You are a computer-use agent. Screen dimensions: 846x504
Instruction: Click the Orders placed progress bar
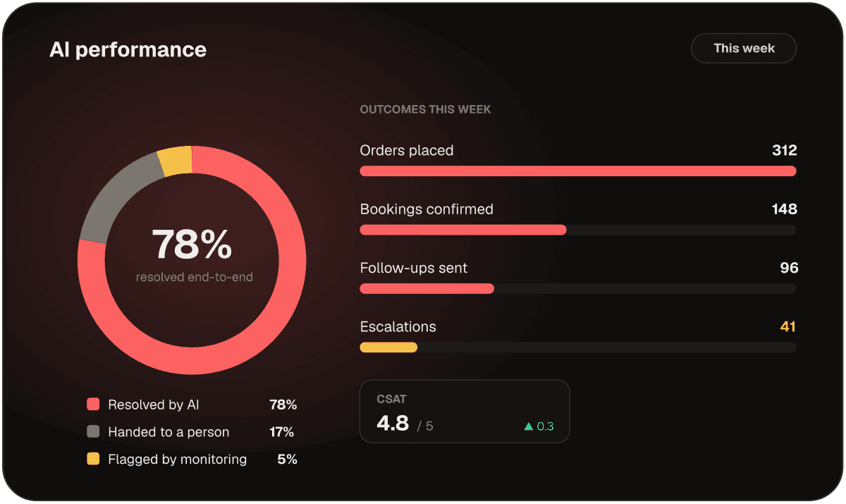coord(578,171)
